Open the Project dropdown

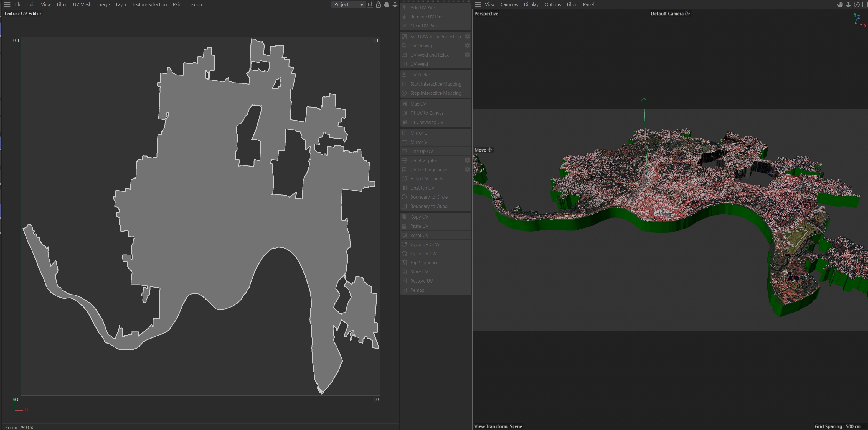348,4
